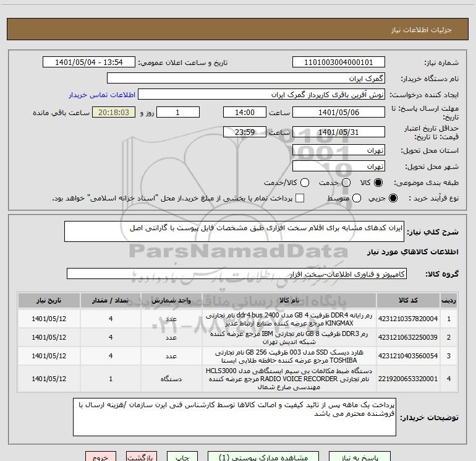Click the remaining days field showing 1
The width and height of the screenshot is (476, 461).
click(178, 112)
